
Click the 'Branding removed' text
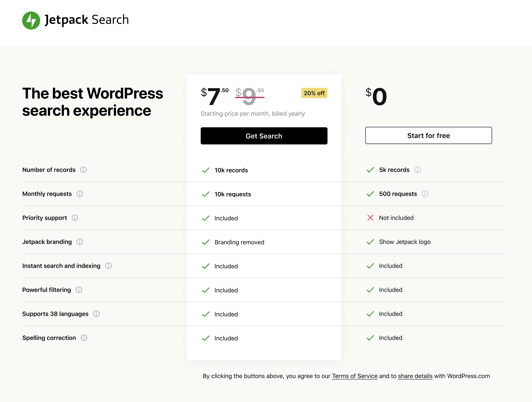click(239, 242)
